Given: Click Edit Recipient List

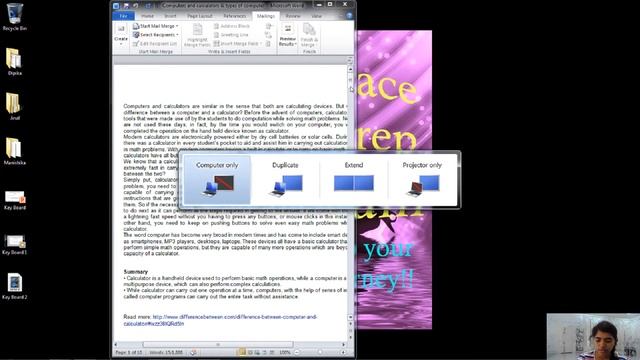Looking at the screenshot, I should point(155,44).
